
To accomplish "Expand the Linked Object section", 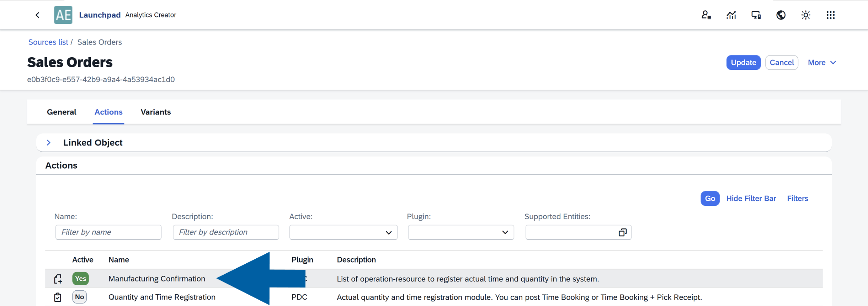I will tap(49, 143).
